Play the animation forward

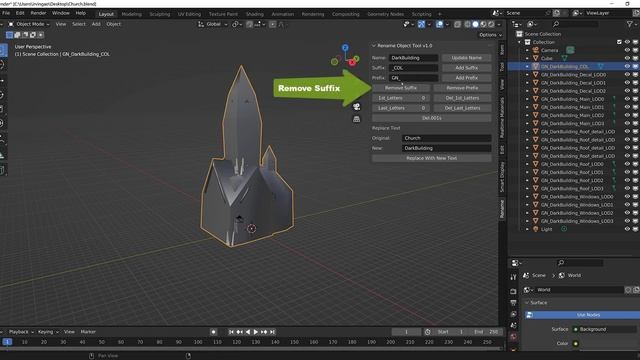256,332
